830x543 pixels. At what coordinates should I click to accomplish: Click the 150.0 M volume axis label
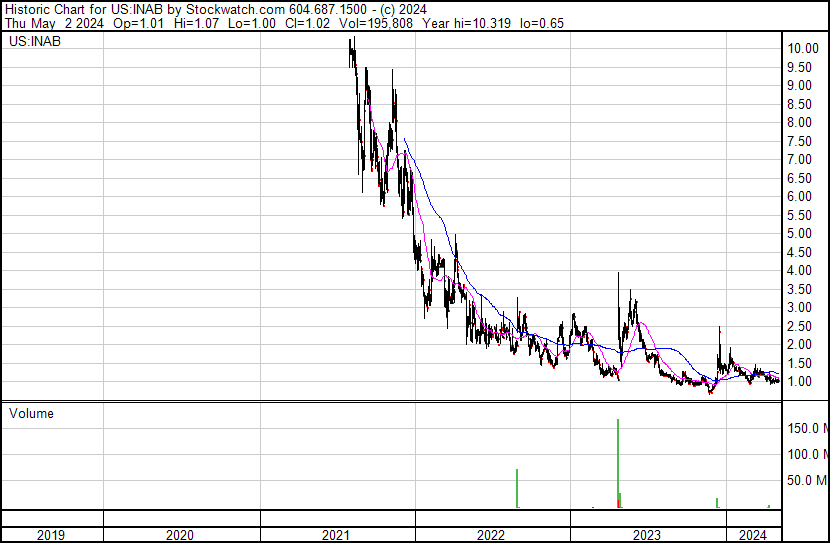tap(806, 429)
